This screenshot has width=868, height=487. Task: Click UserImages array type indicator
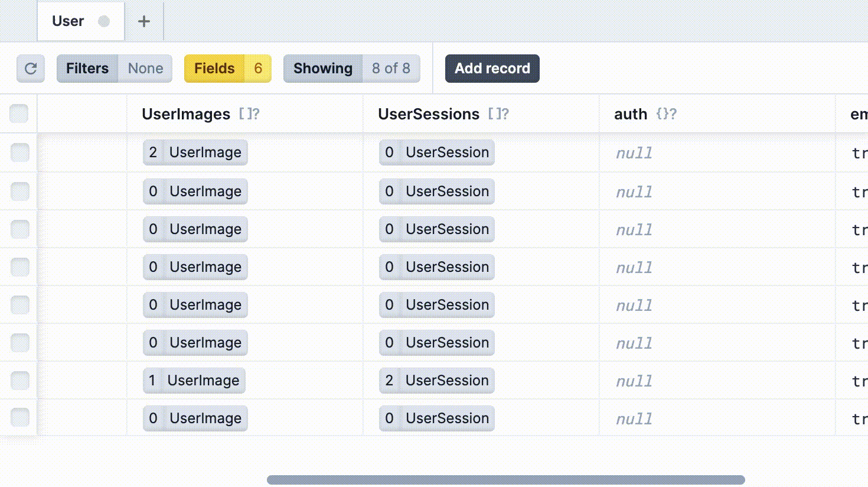[x=249, y=114]
